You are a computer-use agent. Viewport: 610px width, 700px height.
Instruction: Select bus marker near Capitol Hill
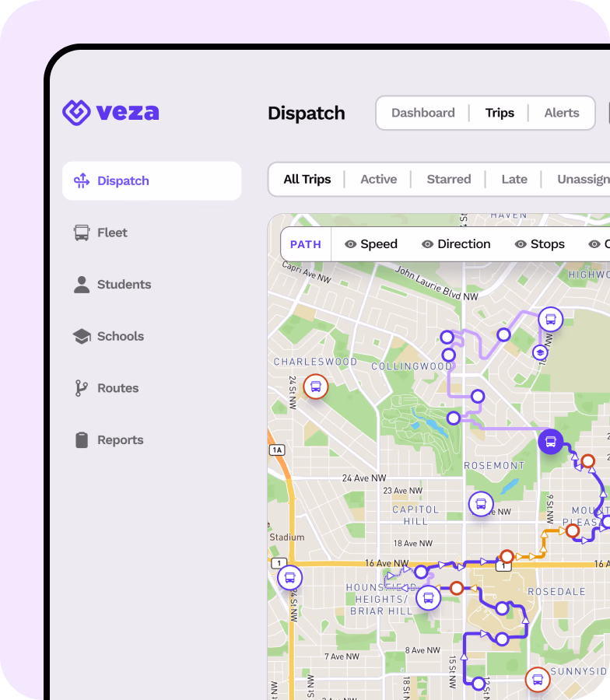click(481, 504)
